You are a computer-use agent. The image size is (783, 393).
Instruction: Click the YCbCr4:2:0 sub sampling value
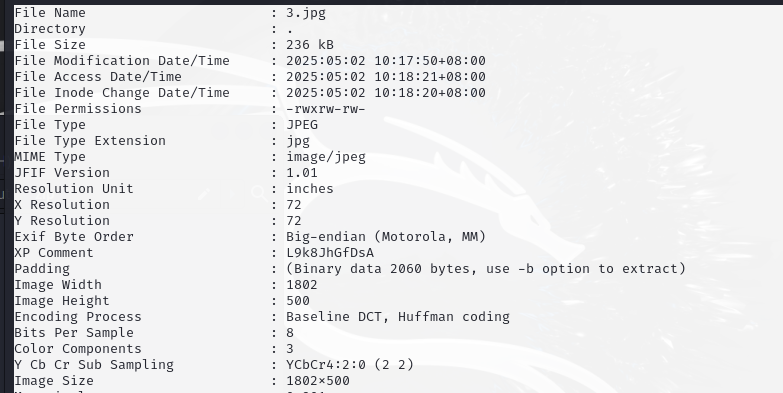(x=350, y=365)
